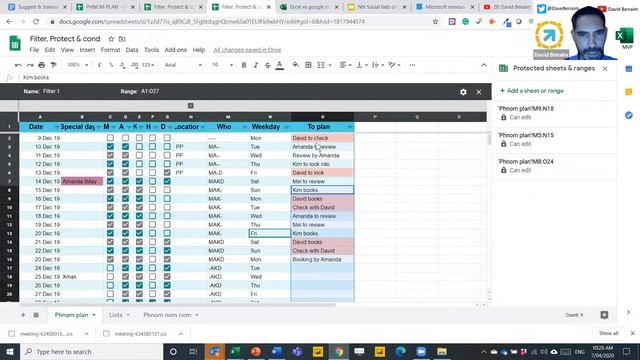Apply italic formatting

coord(256,65)
